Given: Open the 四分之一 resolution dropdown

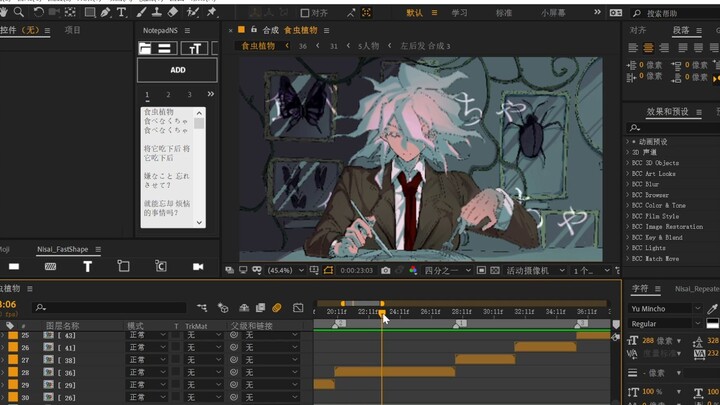Looking at the screenshot, I should 447,270.
